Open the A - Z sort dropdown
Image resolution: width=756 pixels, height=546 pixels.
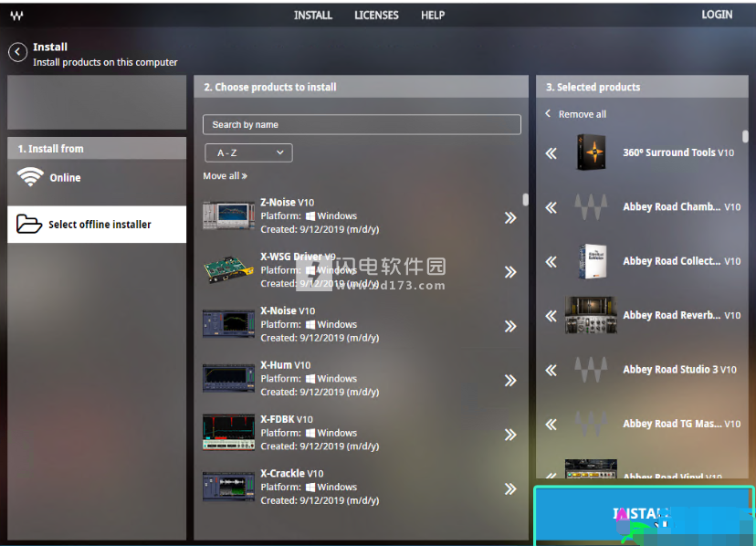pyautogui.click(x=248, y=152)
